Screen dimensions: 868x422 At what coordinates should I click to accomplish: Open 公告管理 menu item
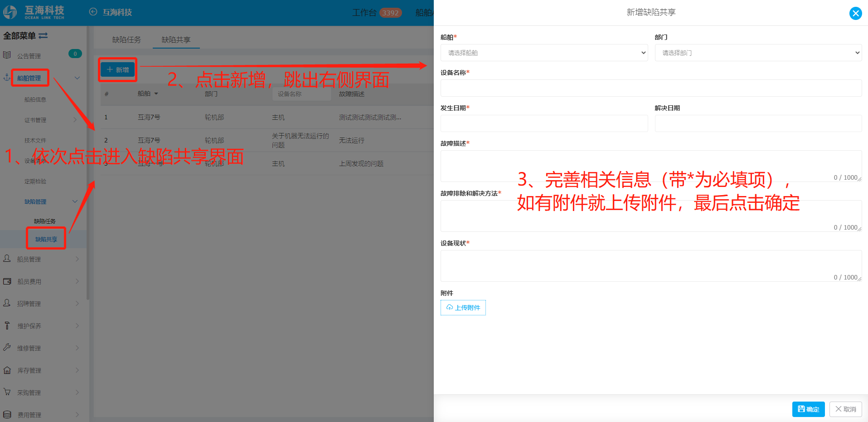coord(29,56)
